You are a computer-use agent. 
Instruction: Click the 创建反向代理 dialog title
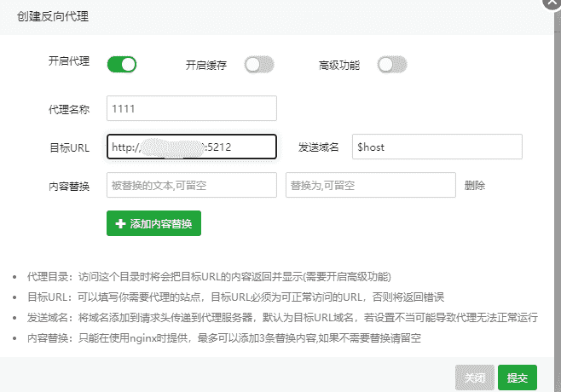click(53, 16)
